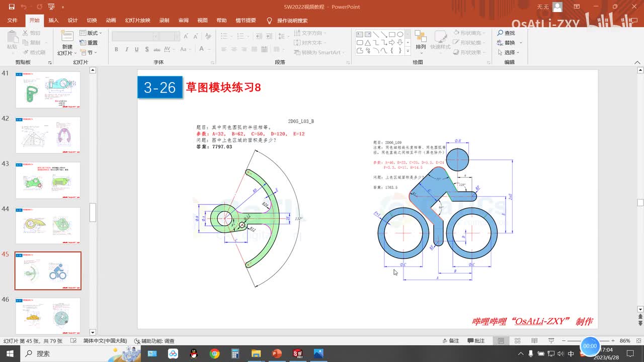Open the font name combo box
The width and height of the screenshot is (644, 362).
coord(135,36)
